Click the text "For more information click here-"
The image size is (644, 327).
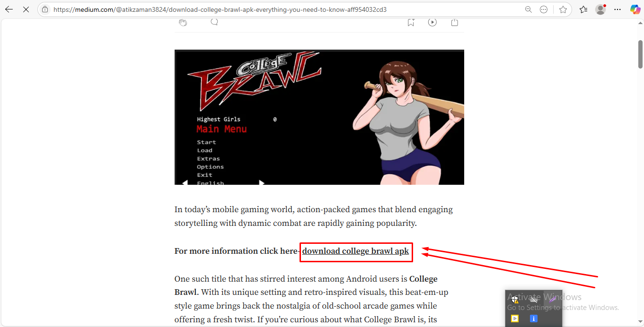click(238, 251)
